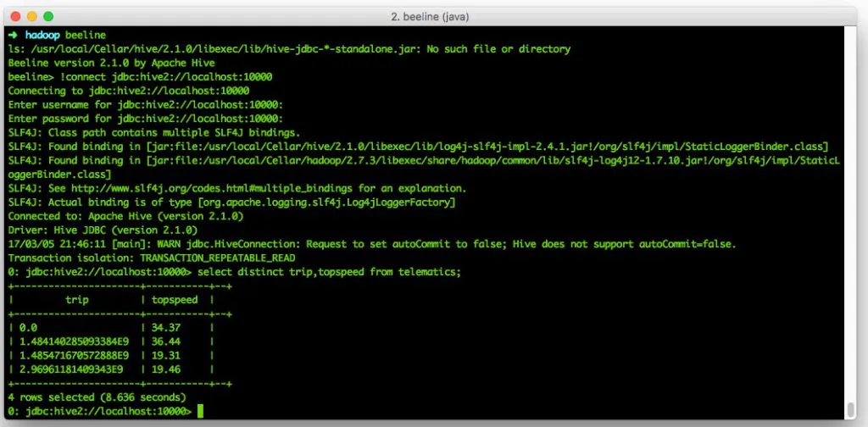This screenshot has height=427, width=868.
Task: Click the trip value 2.96961181409343E9
Action: coord(68,369)
